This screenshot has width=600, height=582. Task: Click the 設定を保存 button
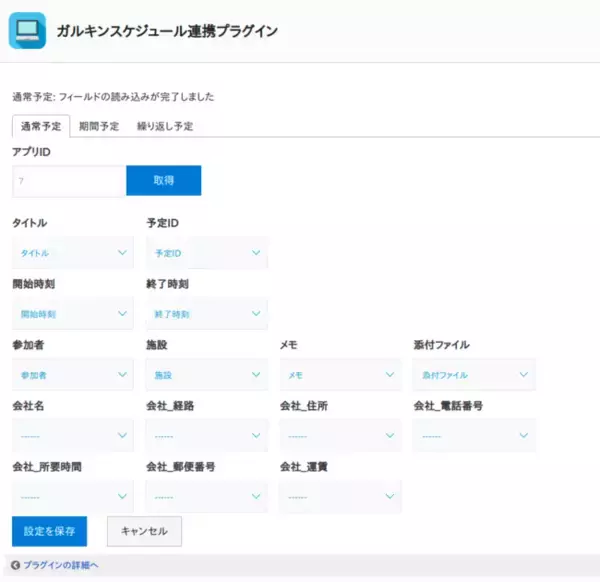tap(49, 531)
